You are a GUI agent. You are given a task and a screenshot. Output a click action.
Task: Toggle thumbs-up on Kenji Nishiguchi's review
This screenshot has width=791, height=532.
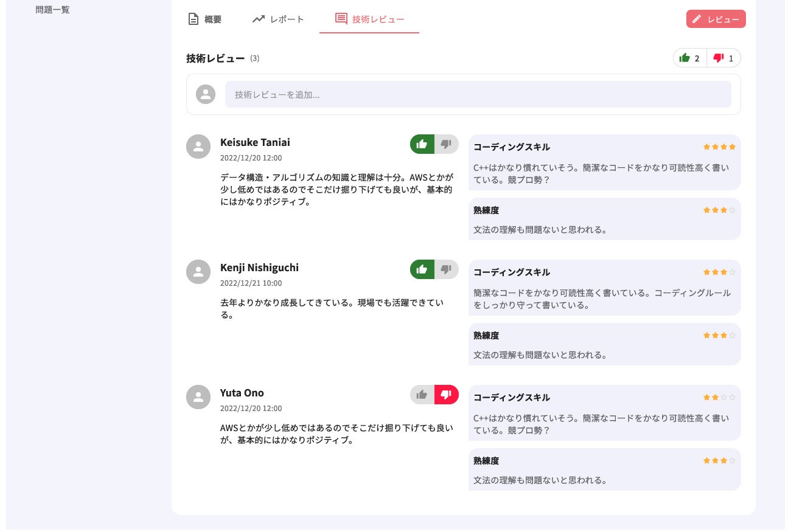422,269
